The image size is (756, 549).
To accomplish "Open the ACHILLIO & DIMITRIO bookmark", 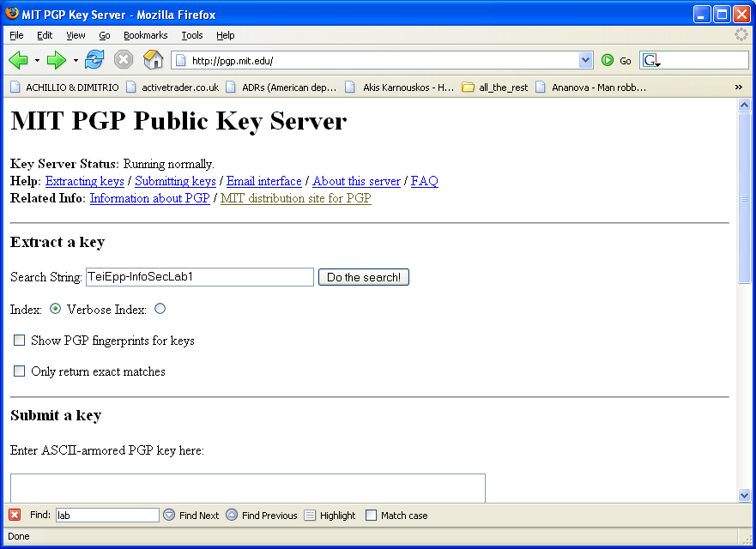I will click(64, 87).
